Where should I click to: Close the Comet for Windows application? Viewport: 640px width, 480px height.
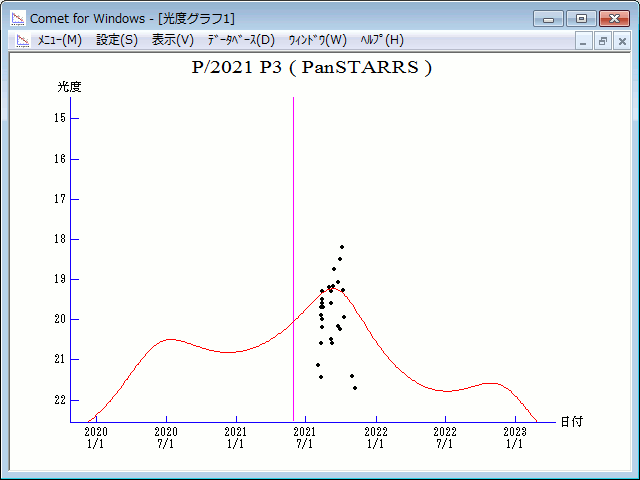coord(614,19)
